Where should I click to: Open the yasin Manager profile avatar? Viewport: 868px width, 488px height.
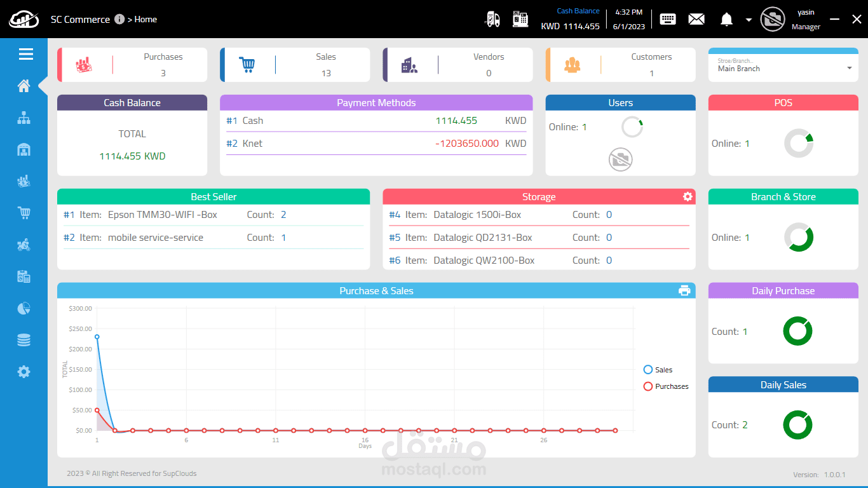point(773,19)
